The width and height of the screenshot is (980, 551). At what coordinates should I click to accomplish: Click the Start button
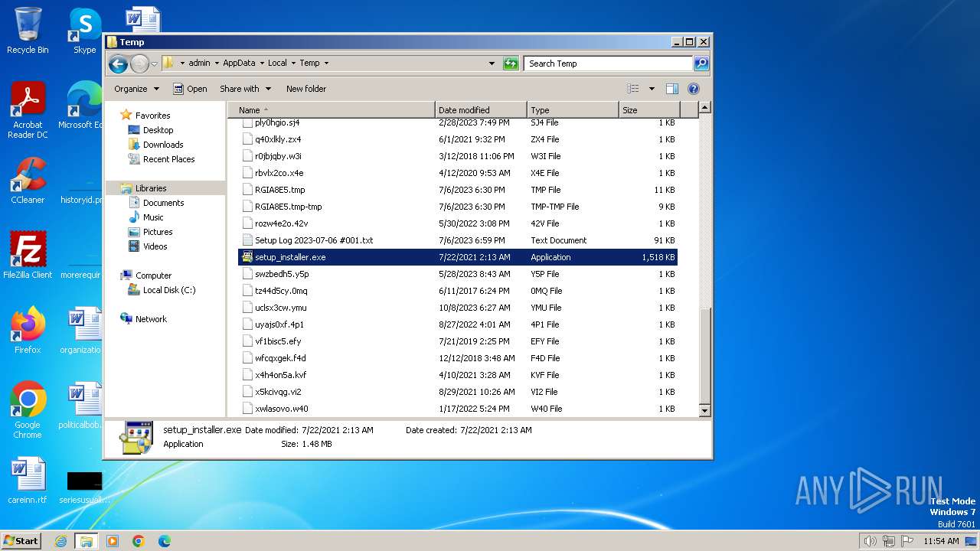pyautogui.click(x=21, y=540)
